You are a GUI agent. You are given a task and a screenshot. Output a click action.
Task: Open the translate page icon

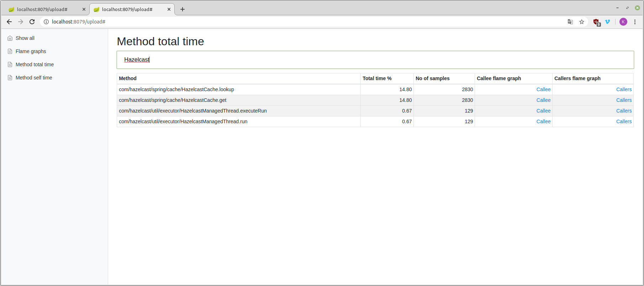coord(570,22)
